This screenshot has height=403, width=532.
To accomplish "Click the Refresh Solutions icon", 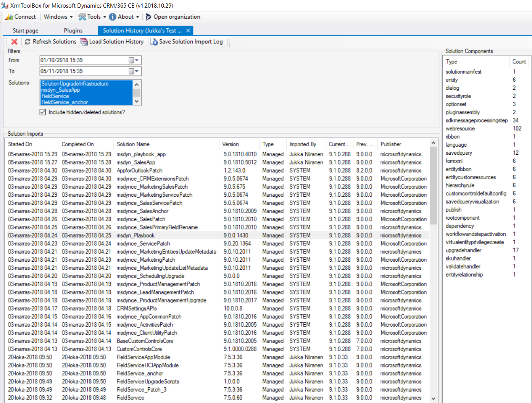I will pyautogui.click(x=27, y=42).
